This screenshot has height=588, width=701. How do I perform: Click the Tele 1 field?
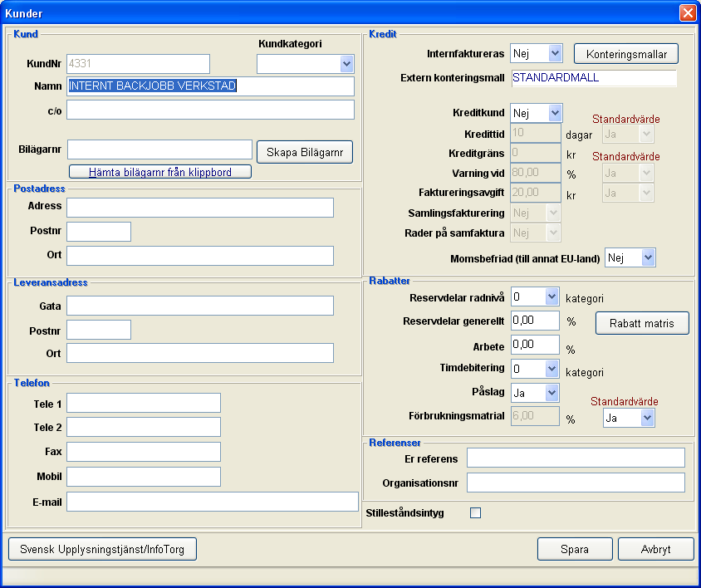click(x=144, y=403)
